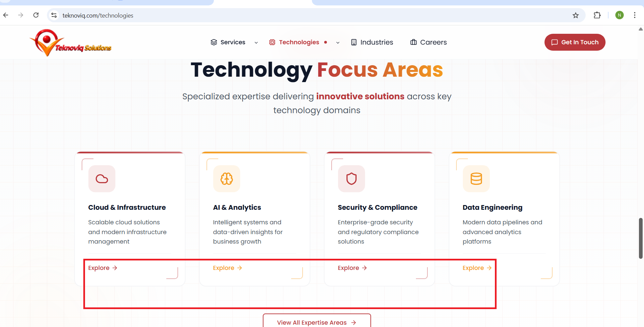The height and width of the screenshot is (327, 644).
Task: Click the cloud icon on Cloud & Infrastructure card
Action: point(102,179)
